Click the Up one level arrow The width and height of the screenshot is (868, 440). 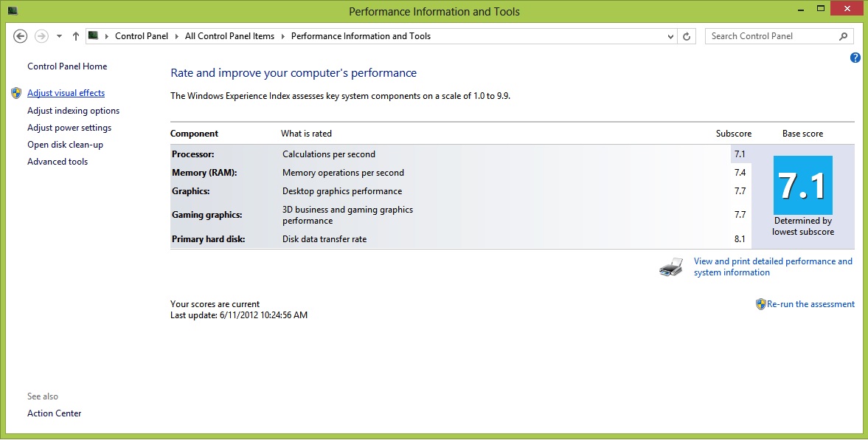(76, 36)
